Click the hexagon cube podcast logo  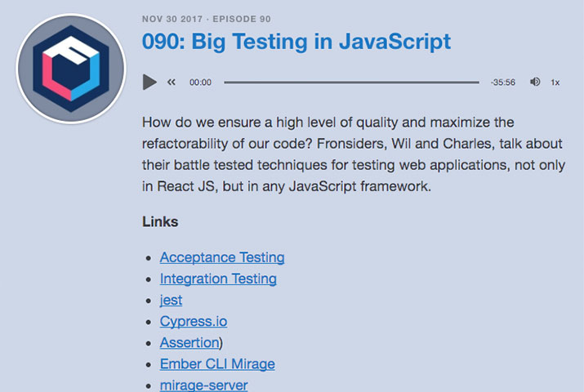(x=71, y=69)
